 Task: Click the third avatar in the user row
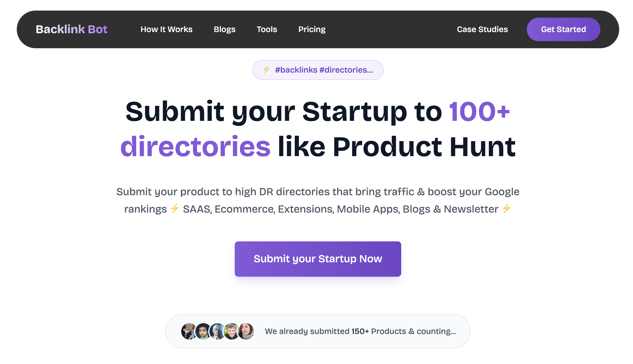point(217,331)
